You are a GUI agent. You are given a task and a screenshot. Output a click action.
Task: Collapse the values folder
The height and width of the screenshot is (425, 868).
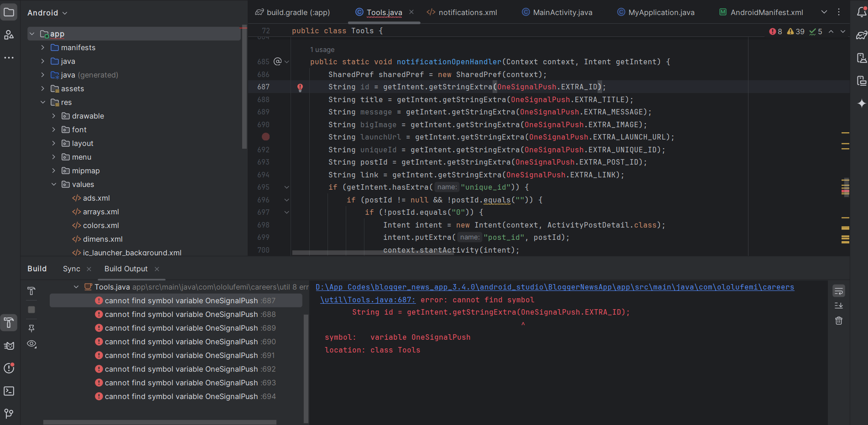(54, 184)
